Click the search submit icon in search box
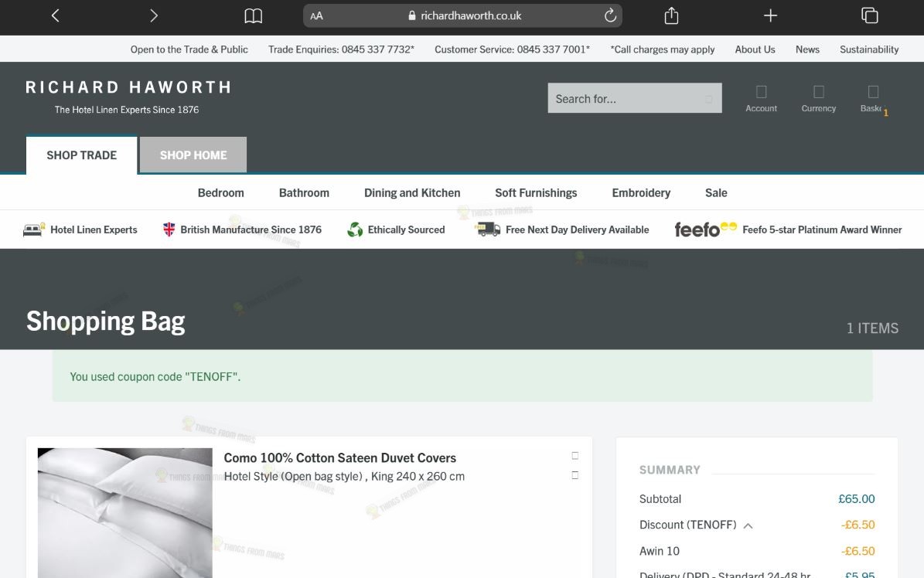 [x=709, y=99]
